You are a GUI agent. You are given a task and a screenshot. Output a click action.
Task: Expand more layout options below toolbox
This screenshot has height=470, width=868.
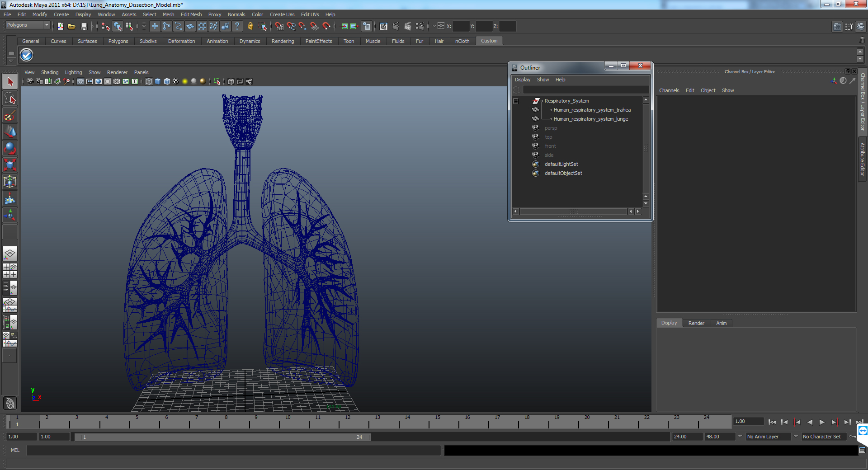tap(9, 355)
